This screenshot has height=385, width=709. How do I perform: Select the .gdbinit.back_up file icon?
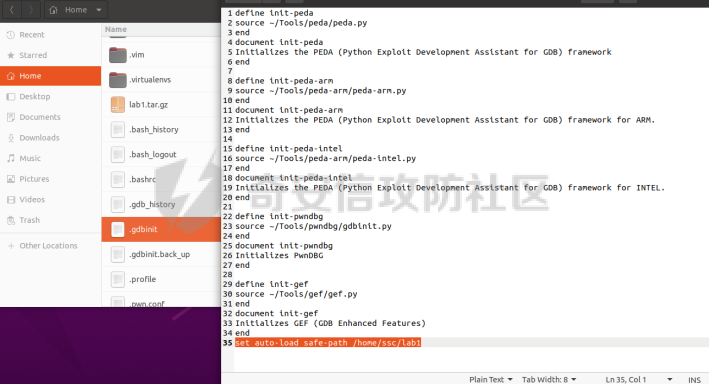point(118,254)
